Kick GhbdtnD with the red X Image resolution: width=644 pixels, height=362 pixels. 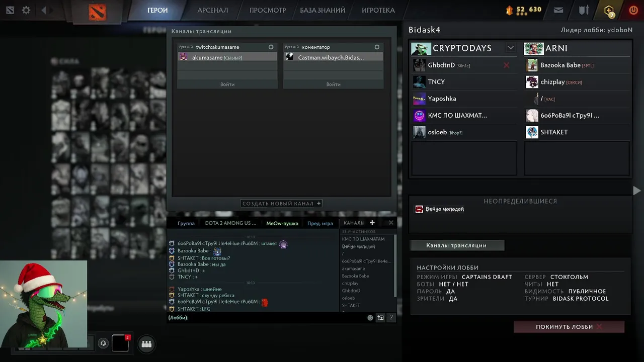[507, 65]
